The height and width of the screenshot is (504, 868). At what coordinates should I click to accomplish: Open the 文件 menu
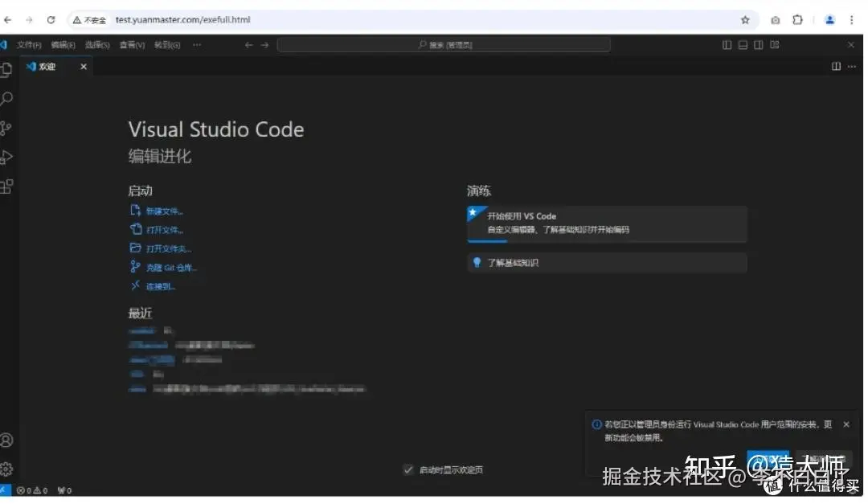[x=29, y=45]
